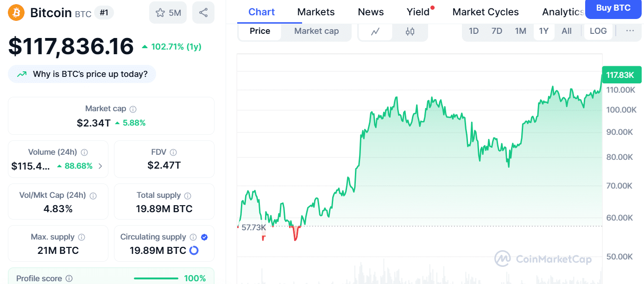The height and width of the screenshot is (284, 644).
Task: Click the Profile score progress bar
Action: 156,278
